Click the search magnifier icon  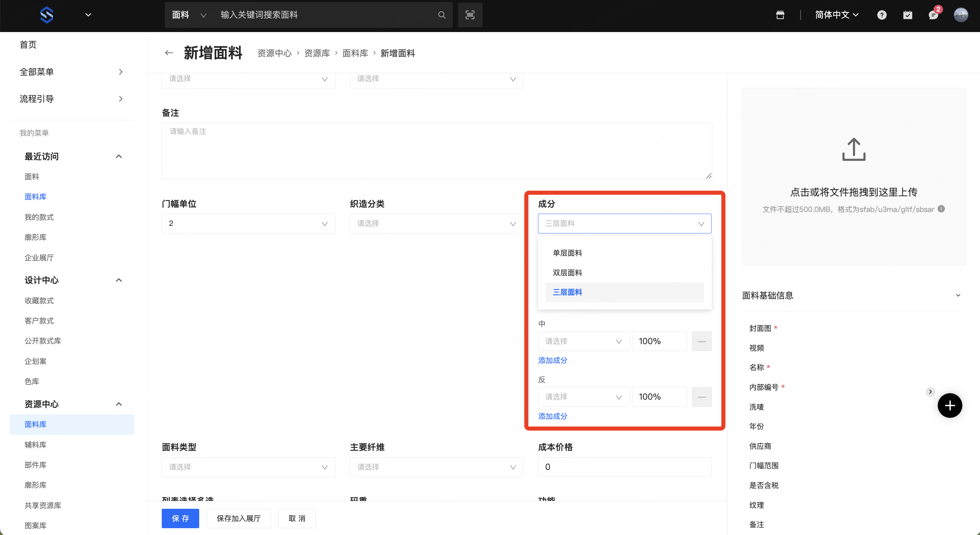pos(442,15)
